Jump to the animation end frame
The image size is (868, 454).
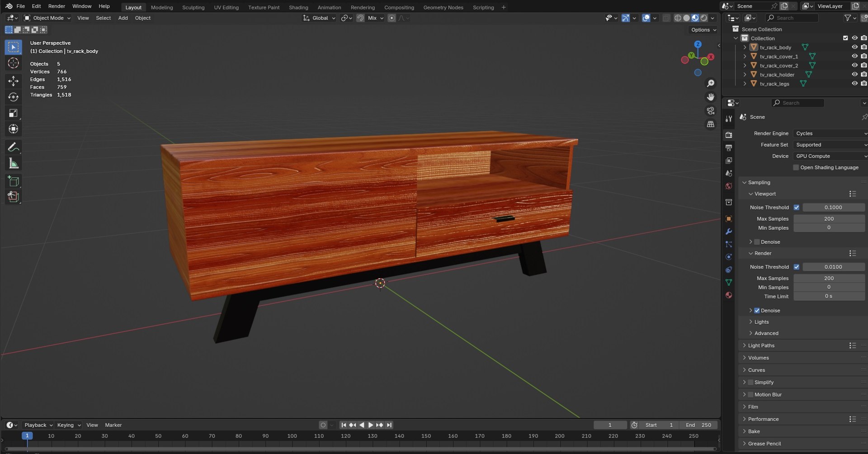(389, 425)
